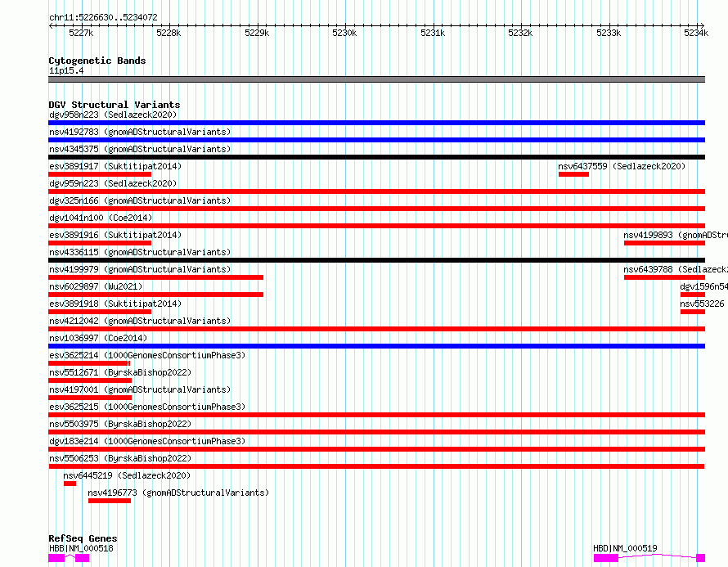The image size is (728, 567).
Task: Click the HBB|NM_000518 gene label
Action: pyautogui.click(x=81, y=548)
